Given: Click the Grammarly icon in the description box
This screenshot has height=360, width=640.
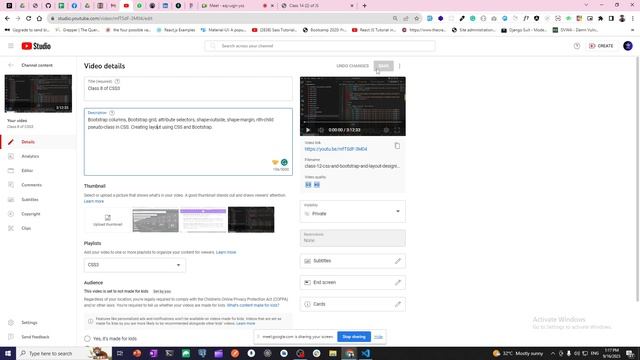Looking at the screenshot, I should (284, 162).
